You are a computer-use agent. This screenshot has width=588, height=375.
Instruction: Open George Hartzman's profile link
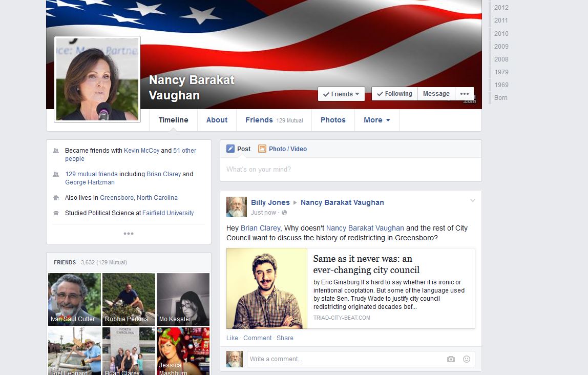pyautogui.click(x=90, y=182)
